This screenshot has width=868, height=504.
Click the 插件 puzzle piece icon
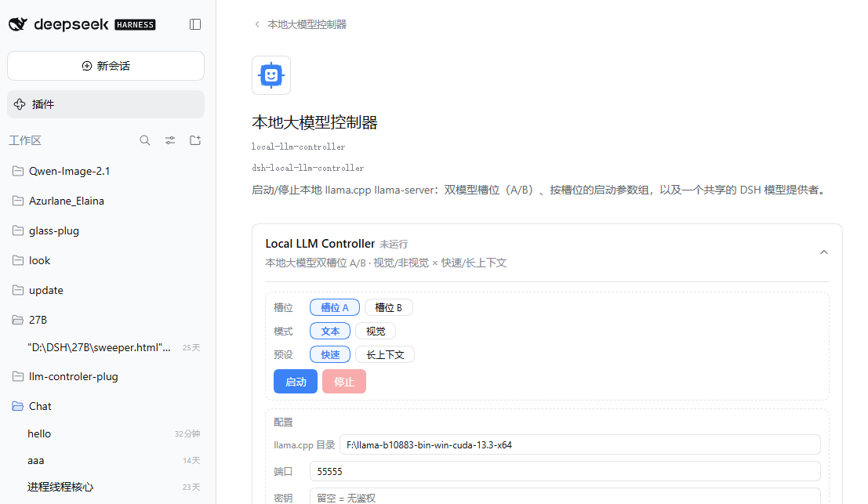tap(20, 104)
